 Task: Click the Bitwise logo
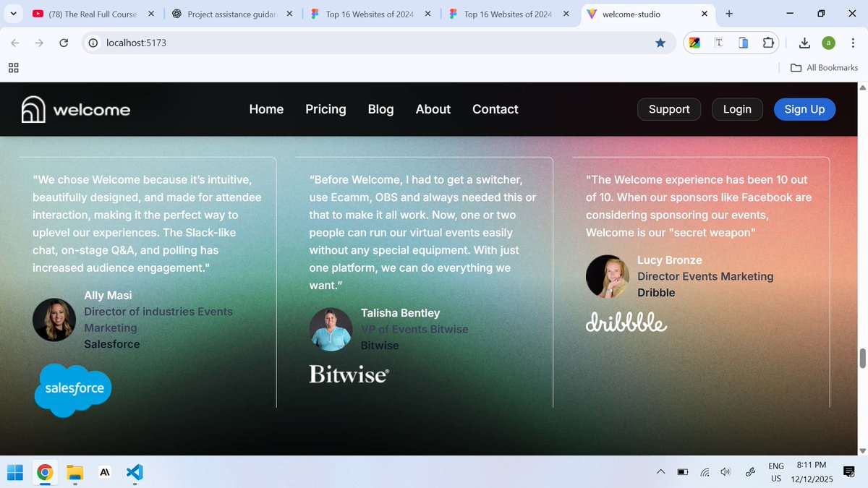pos(349,374)
